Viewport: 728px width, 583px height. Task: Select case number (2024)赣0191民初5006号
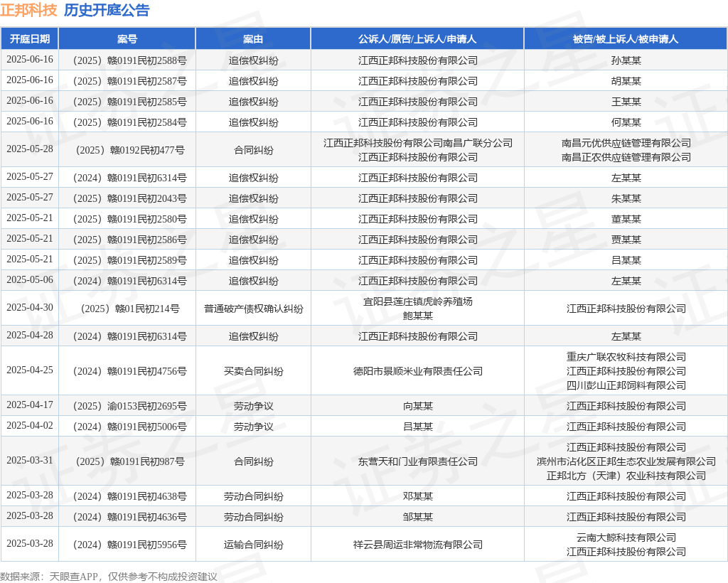(x=130, y=427)
